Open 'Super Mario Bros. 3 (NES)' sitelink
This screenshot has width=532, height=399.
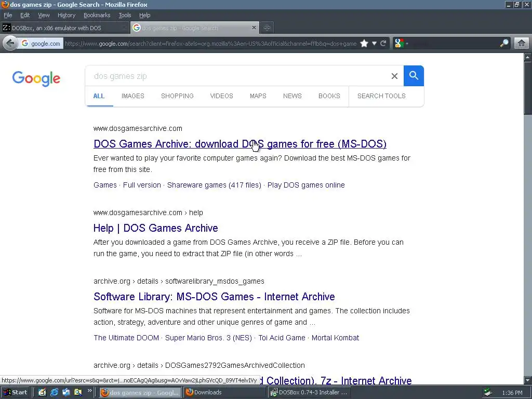pos(209,338)
